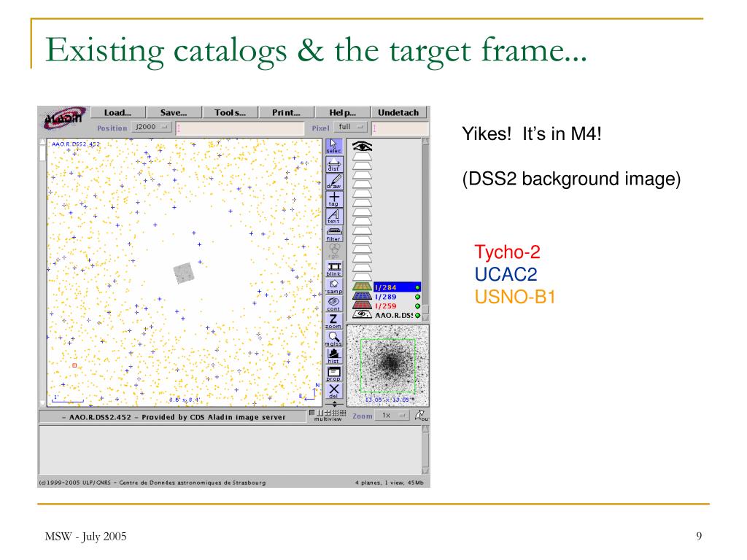Click the Pixel value input field
Screen dimensions: 747x560
[x=400, y=128]
